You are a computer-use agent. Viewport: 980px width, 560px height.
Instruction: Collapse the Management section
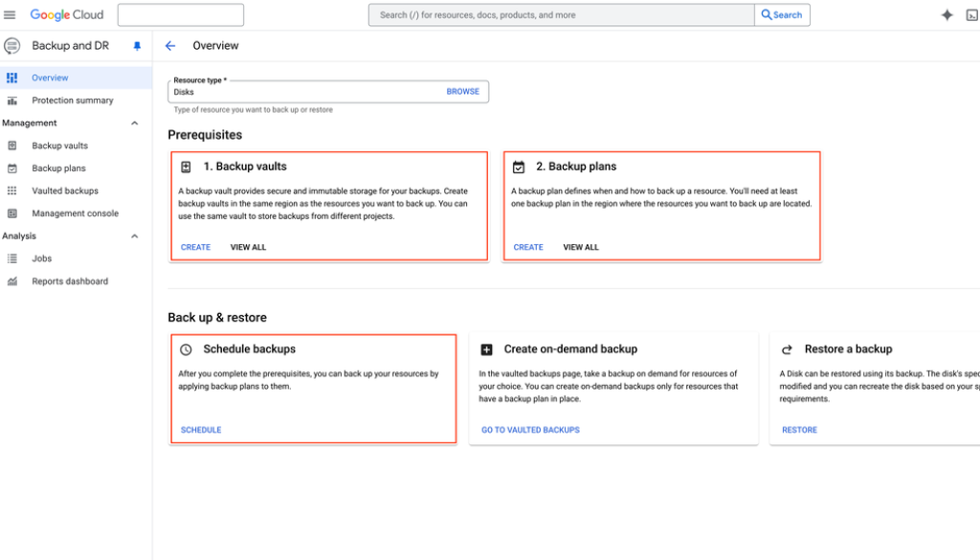tap(134, 123)
